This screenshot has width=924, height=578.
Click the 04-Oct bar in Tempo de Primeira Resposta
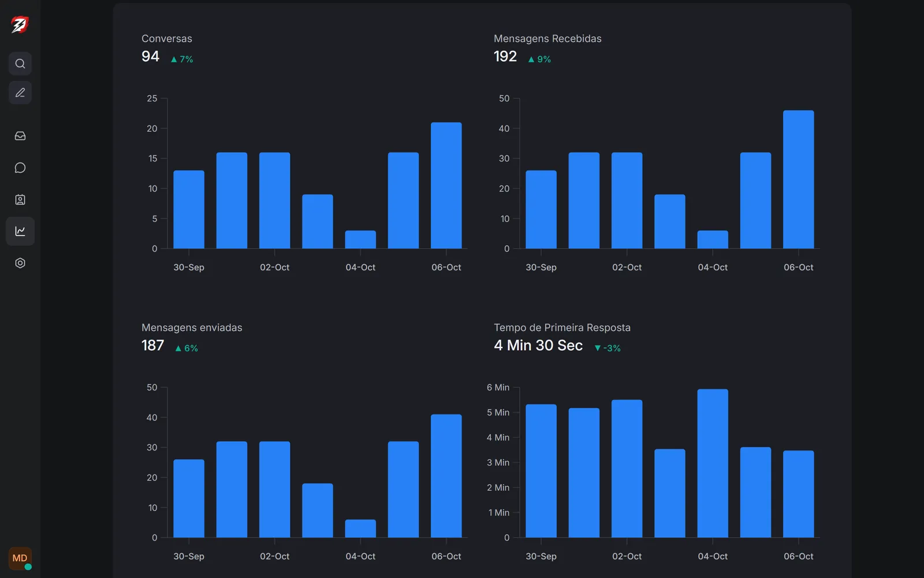(713, 463)
